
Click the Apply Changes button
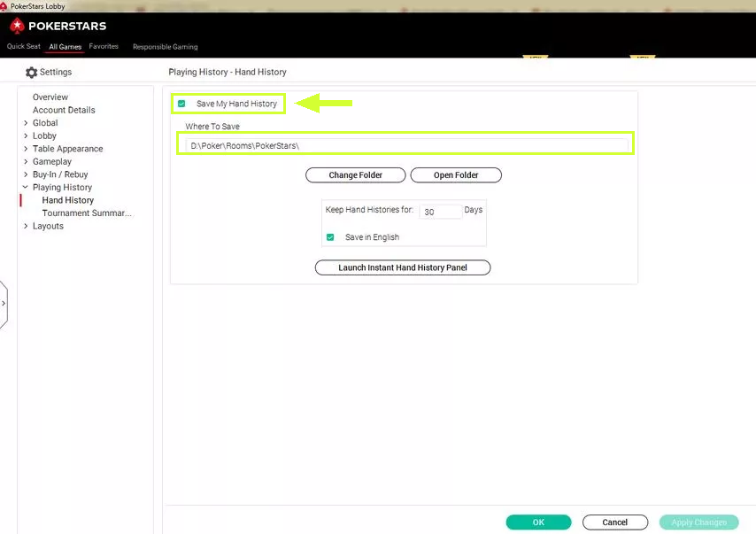coord(698,522)
